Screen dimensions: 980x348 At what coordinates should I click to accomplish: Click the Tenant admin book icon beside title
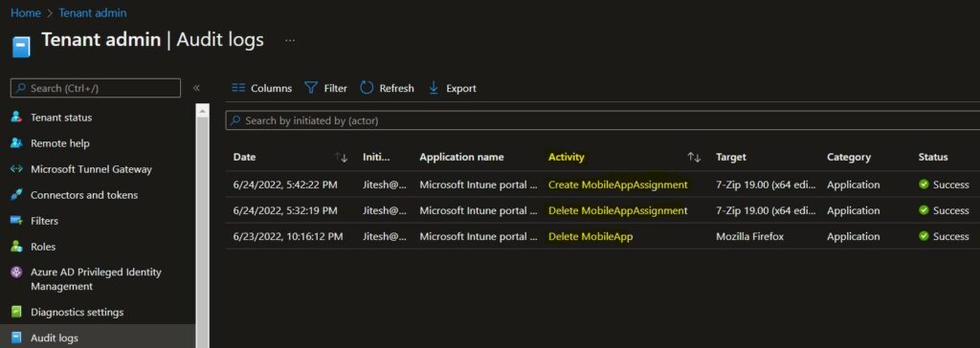[x=21, y=47]
